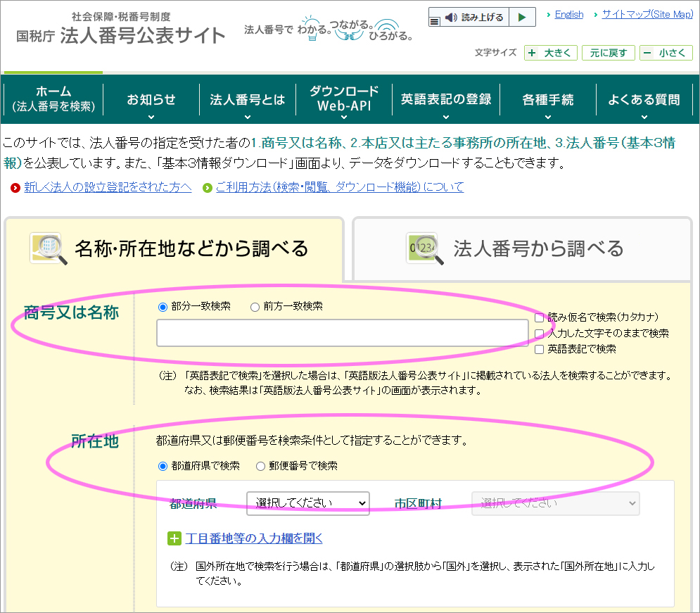This screenshot has height=613, width=700.
Task: Click the 元に戻す text size button
Action: (x=609, y=52)
